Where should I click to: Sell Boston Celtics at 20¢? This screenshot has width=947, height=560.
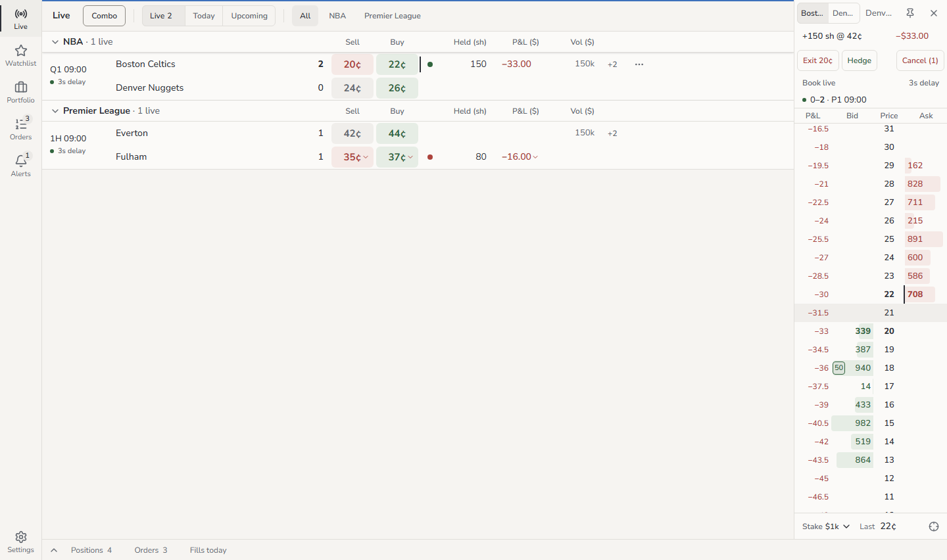pos(352,64)
